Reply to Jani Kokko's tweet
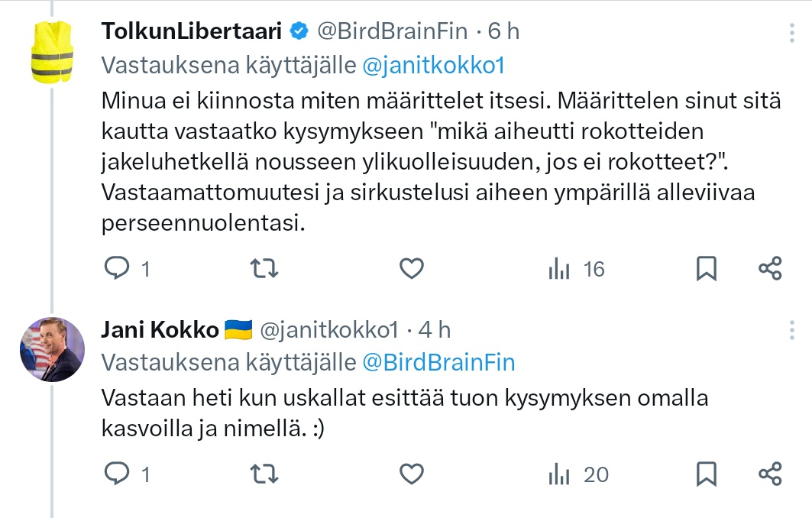The width and height of the screenshot is (812, 518). tap(116, 474)
